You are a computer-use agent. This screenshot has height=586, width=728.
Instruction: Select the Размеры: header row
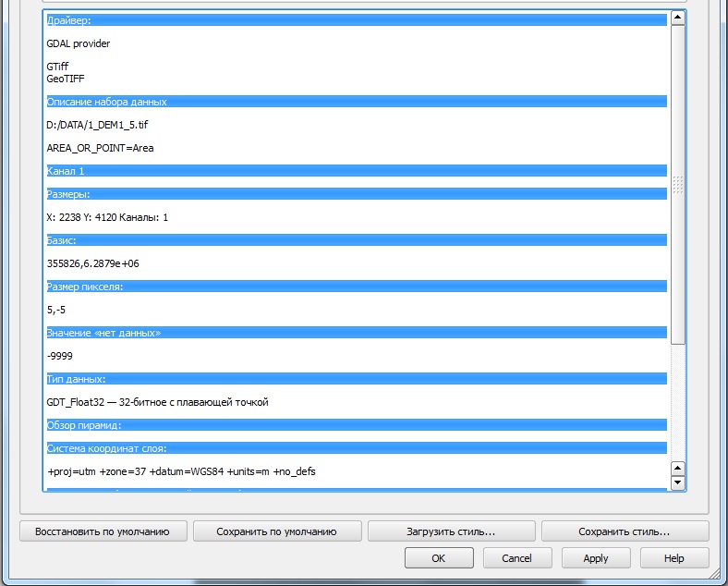(357, 194)
